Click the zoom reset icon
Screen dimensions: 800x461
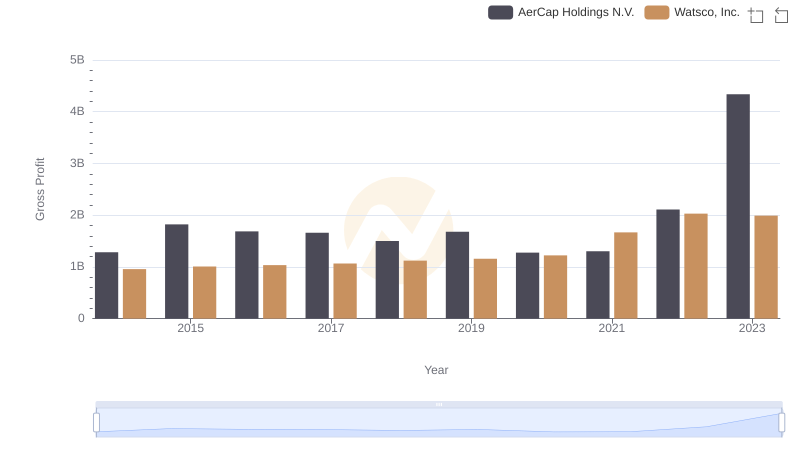pyautogui.click(x=781, y=15)
